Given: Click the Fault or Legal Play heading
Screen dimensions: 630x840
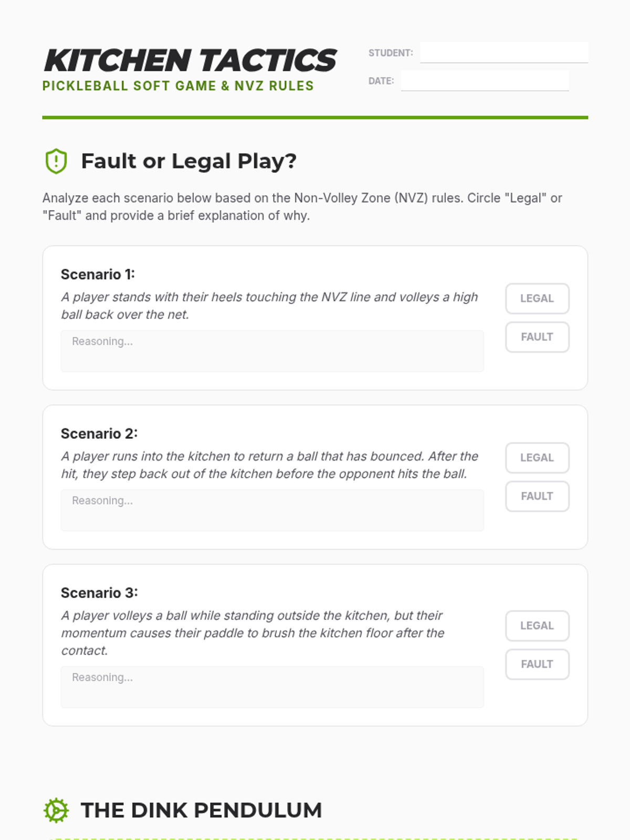Looking at the screenshot, I should click(x=188, y=161).
